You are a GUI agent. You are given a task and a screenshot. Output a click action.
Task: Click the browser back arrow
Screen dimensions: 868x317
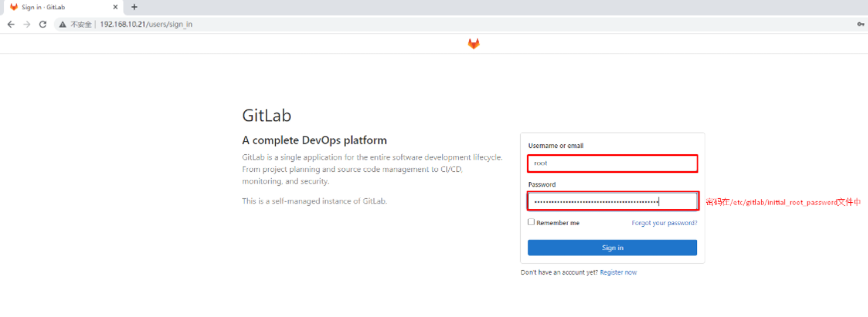coord(11,25)
